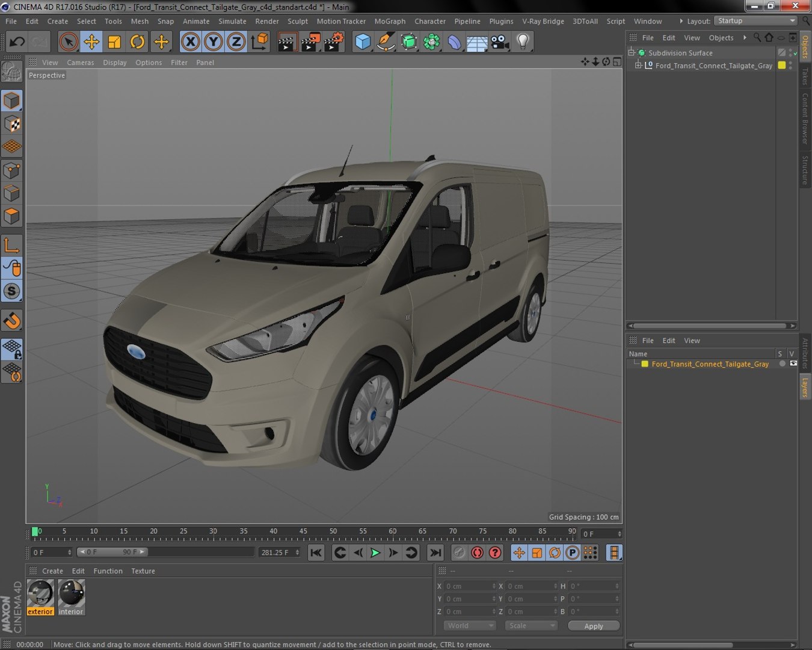Switch to Polygons mode

12,216
